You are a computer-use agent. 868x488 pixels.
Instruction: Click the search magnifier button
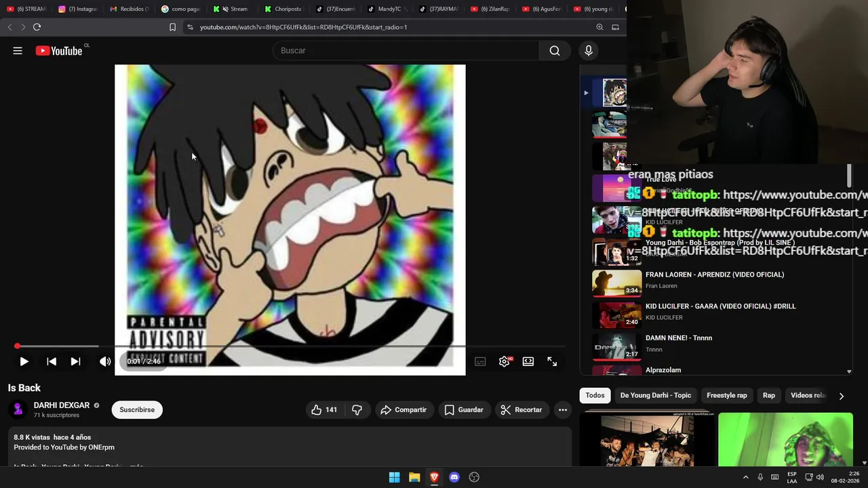pos(555,51)
